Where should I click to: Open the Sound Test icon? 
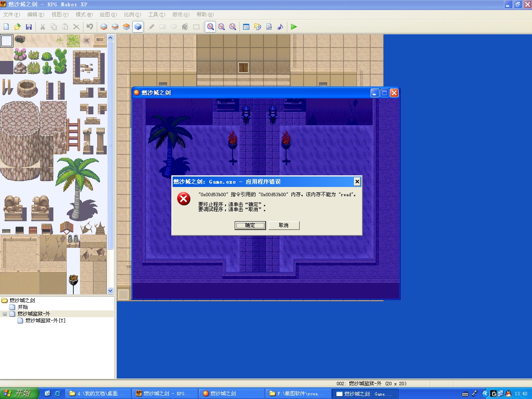[x=280, y=27]
